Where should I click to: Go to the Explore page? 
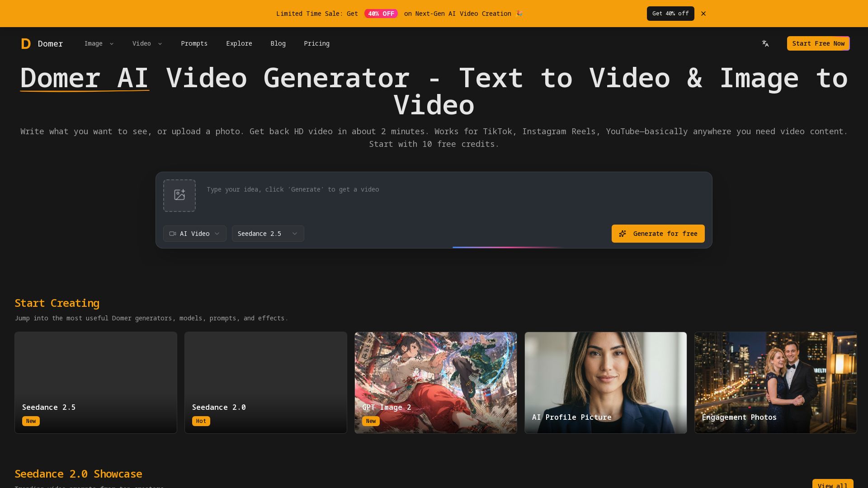[x=239, y=43]
